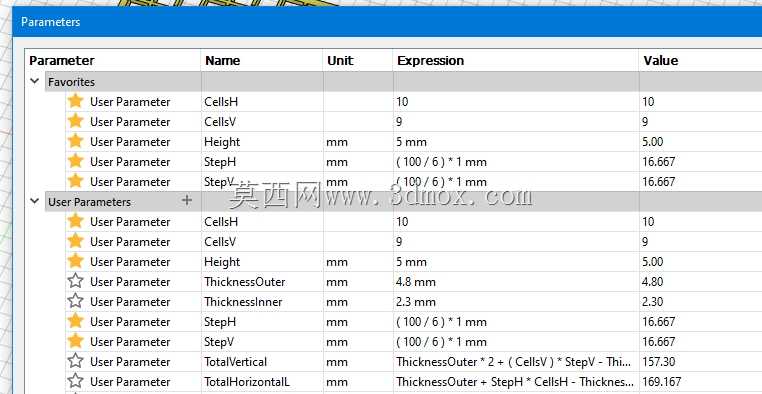Select StepV name cell under User Parameters
This screenshot has width=762, height=394.
pos(262,342)
